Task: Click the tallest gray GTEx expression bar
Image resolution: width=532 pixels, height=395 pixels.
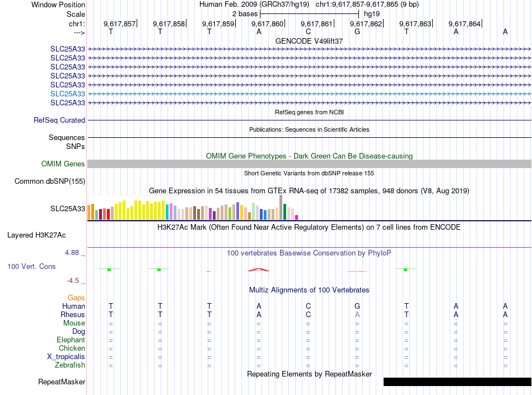Action: click(x=281, y=207)
